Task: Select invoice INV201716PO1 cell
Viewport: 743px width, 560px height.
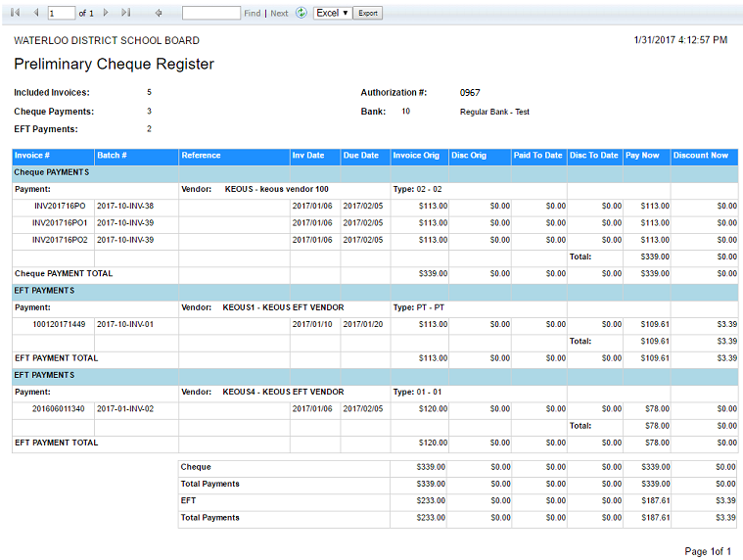Action: tap(60, 223)
